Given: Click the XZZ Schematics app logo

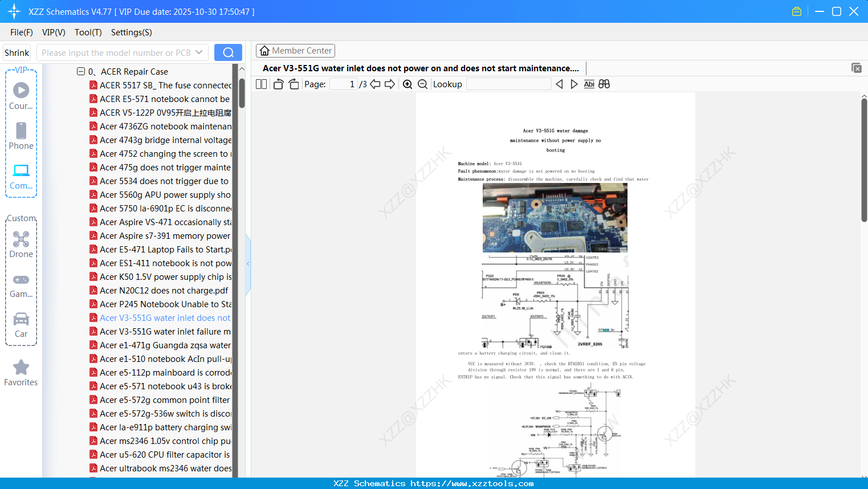Looking at the screenshot, I should tap(14, 11).
